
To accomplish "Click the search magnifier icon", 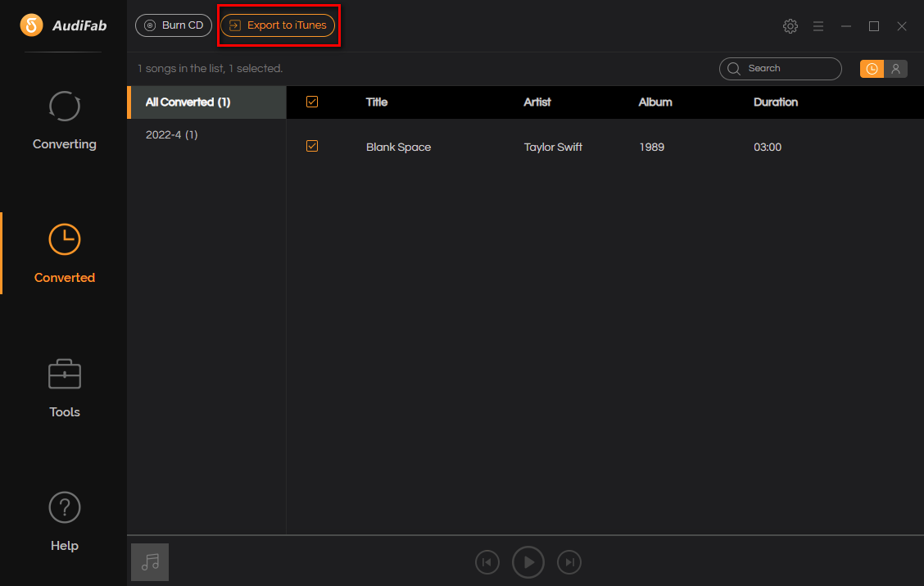I will 734,68.
